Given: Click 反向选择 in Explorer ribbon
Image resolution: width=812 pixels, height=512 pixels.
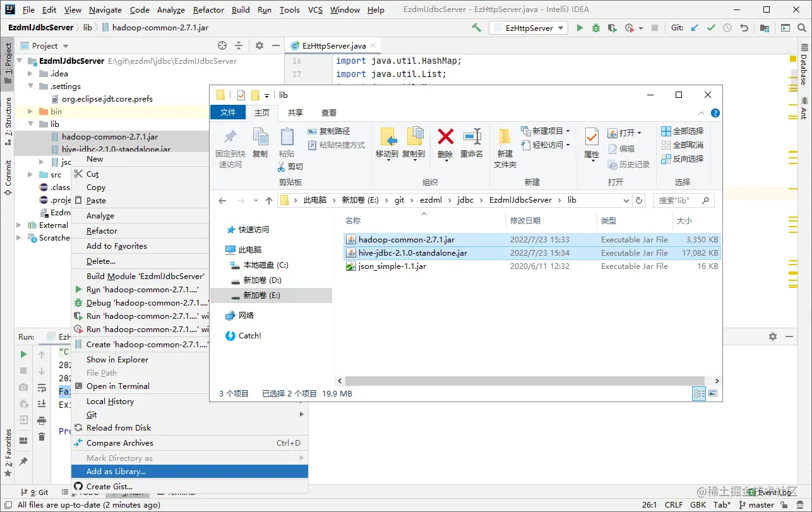Looking at the screenshot, I should coord(682,159).
